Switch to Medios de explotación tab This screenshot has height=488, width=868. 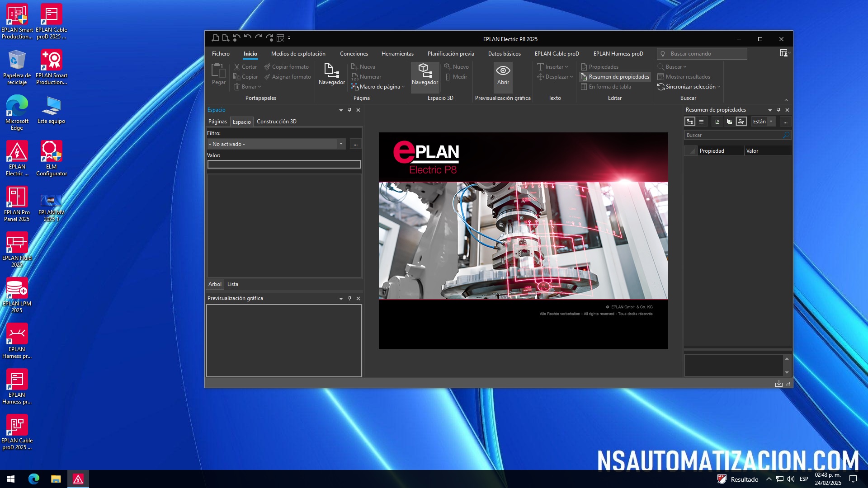[x=298, y=53]
